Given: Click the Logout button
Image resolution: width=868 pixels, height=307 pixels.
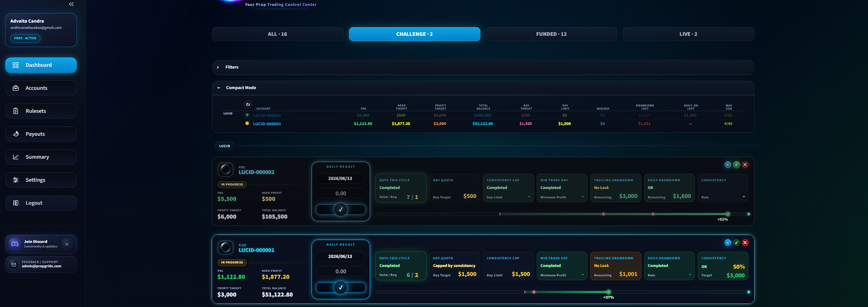Looking at the screenshot, I should 41,203.
